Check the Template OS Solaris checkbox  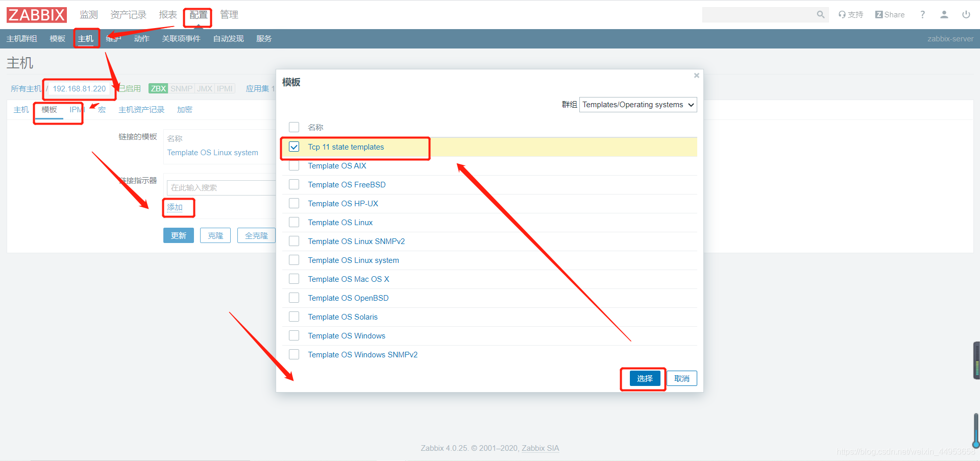294,317
